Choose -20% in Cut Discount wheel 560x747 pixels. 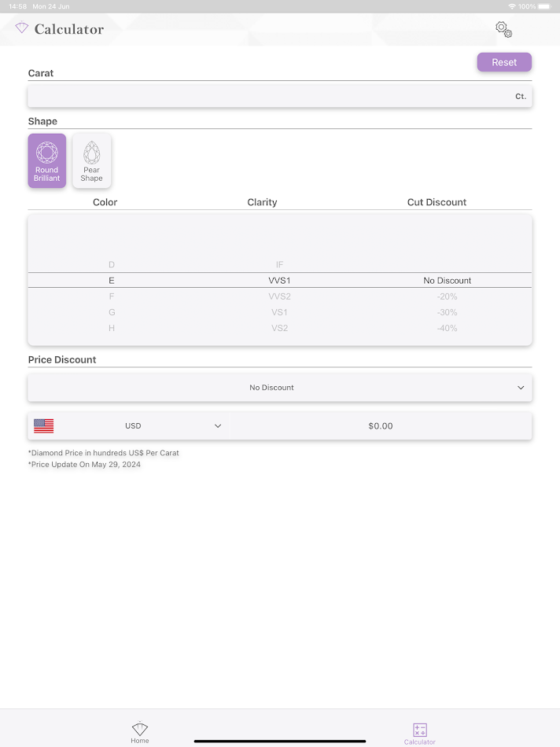[x=447, y=296]
